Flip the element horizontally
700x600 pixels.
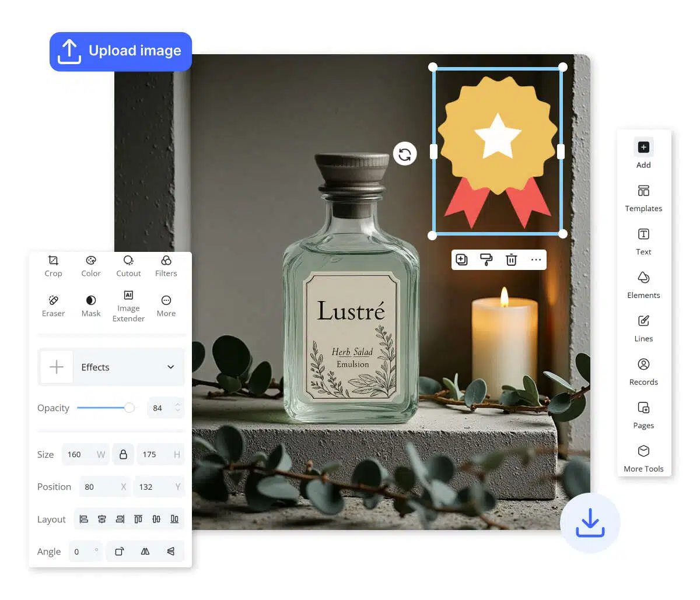(145, 551)
